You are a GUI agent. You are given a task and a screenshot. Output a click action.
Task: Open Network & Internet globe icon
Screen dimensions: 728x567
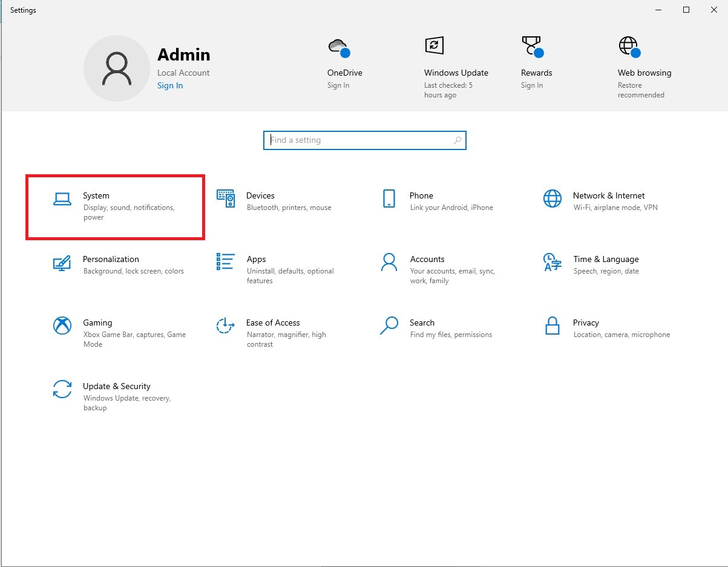[x=552, y=198]
